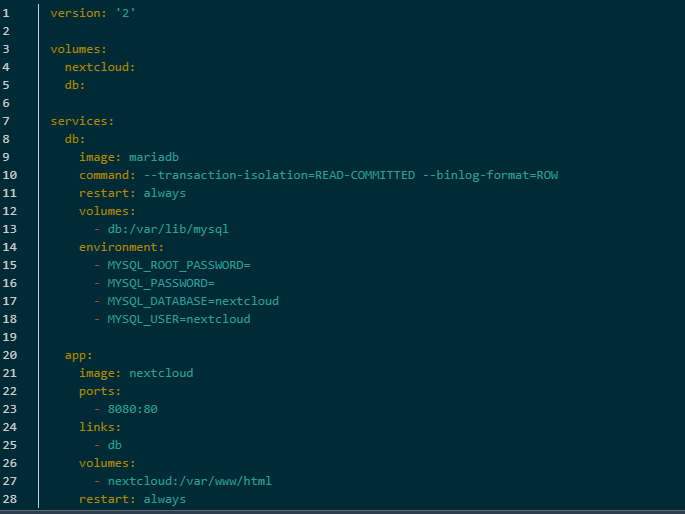Click the "db:" volume entry on line 5

point(75,85)
